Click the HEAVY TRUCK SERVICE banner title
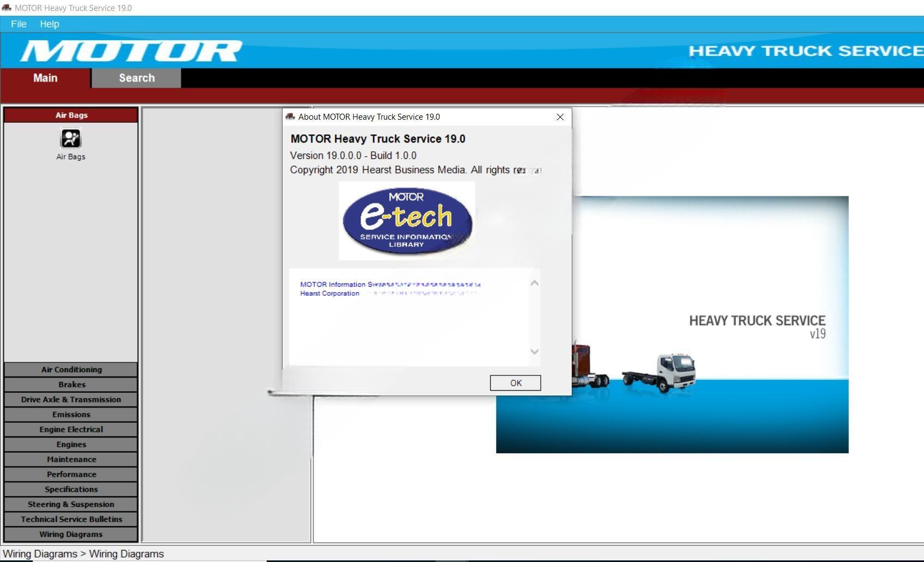Image resolution: width=924 pixels, height=562 pixels. [x=806, y=51]
